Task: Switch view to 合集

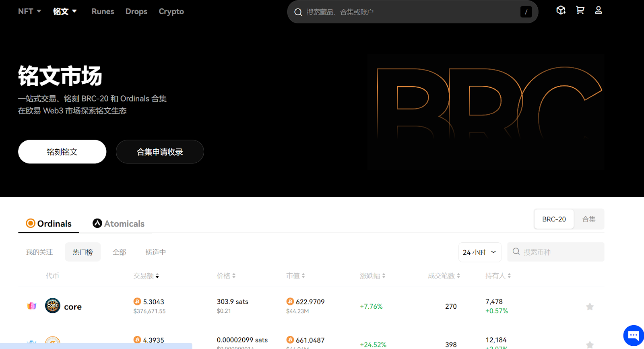Action: (589, 219)
